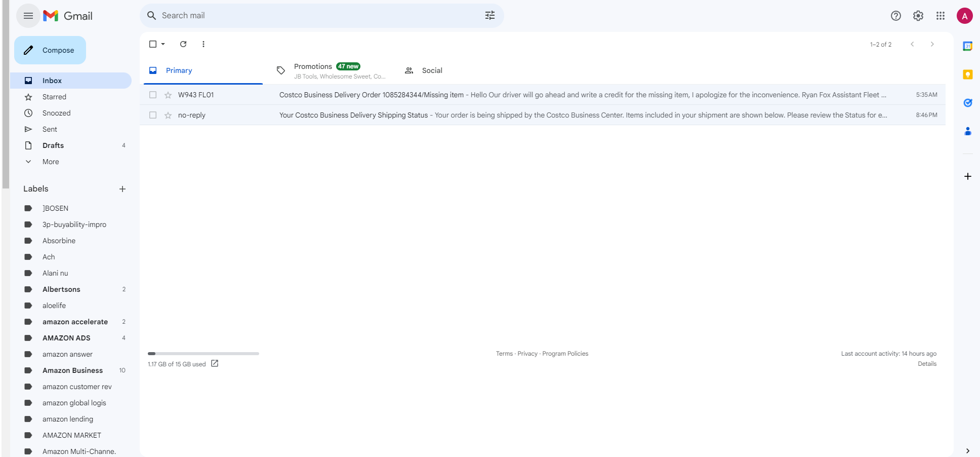
Task: Open Google Calendar side panel
Action: [968, 46]
